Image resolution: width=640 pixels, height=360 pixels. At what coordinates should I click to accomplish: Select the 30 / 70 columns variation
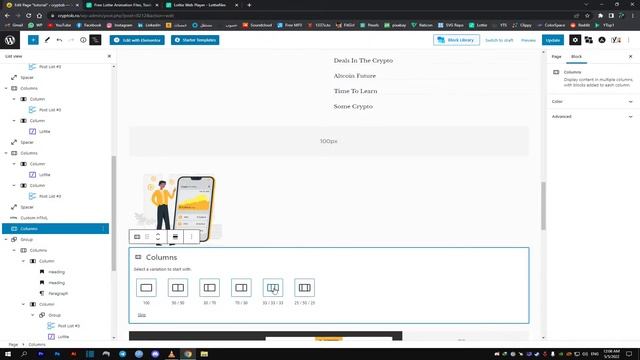[x=209, y=288]
